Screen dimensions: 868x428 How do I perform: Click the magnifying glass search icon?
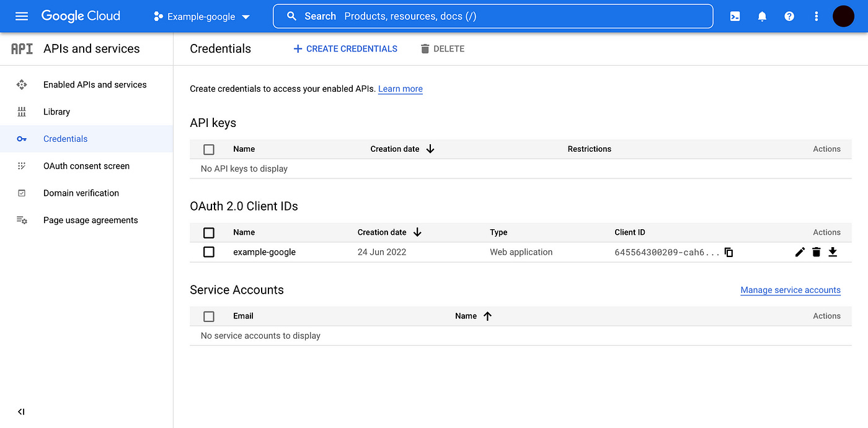click(x=291, y=16)
